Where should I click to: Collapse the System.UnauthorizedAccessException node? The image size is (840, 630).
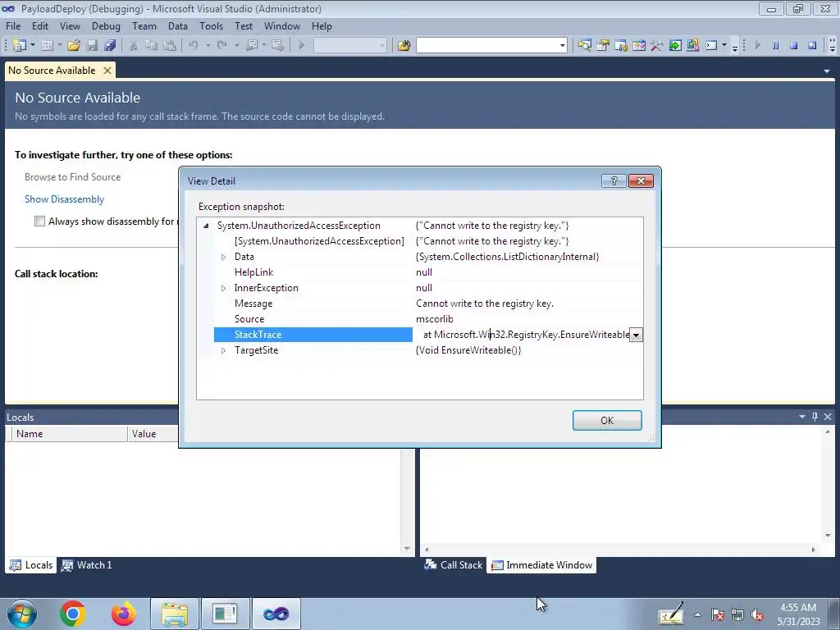206,226
